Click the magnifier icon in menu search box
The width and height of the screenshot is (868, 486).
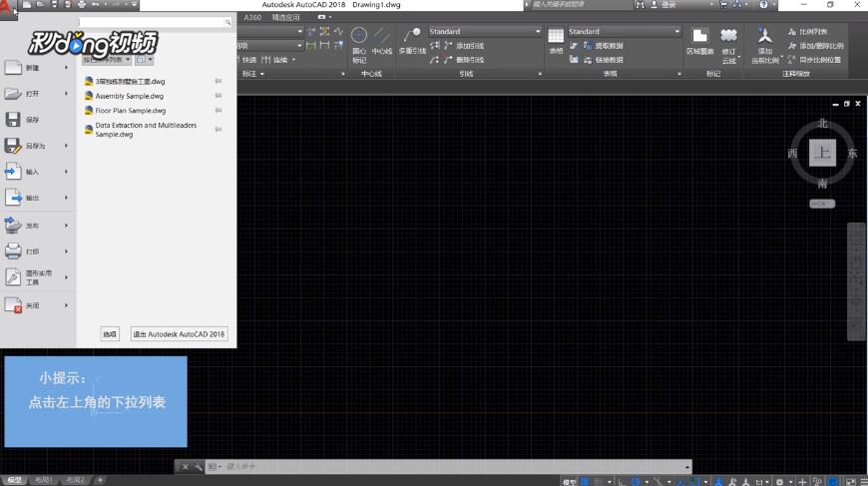pyautogui.click(x=227, y=23)
